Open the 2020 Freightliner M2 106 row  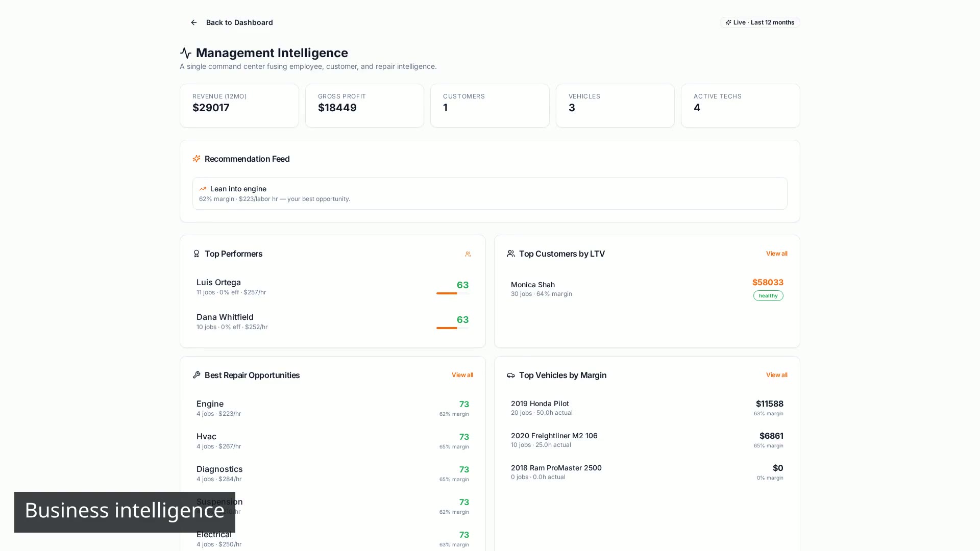[647, 440]
